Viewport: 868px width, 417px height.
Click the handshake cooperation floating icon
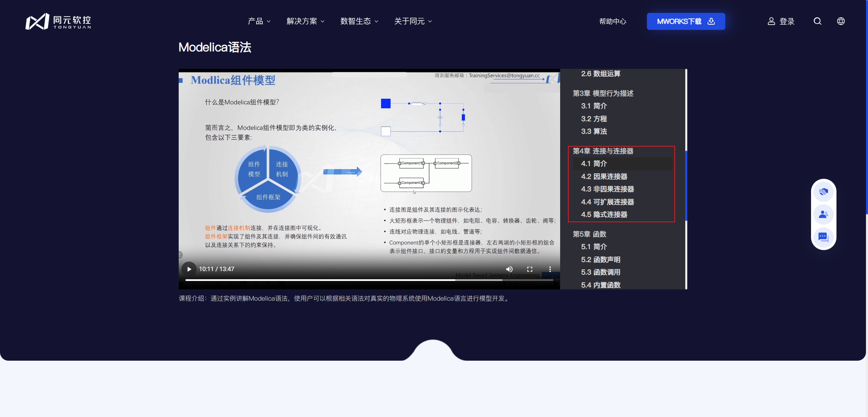(824, 192)
